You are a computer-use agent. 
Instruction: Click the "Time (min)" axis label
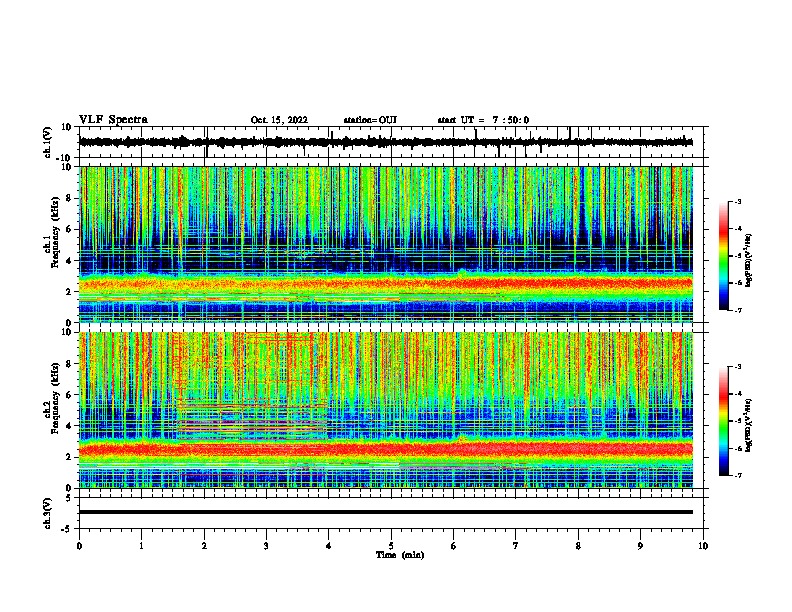click(400, 555)
